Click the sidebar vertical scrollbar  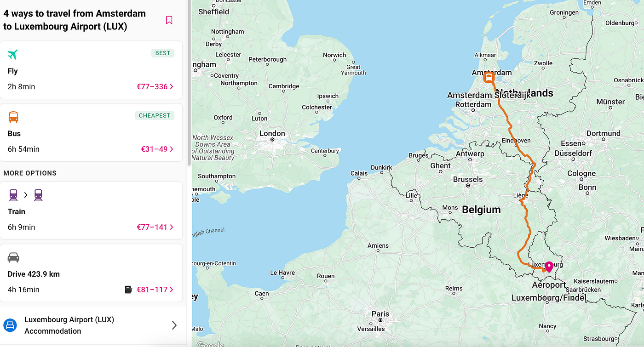(x=189, y=83)
